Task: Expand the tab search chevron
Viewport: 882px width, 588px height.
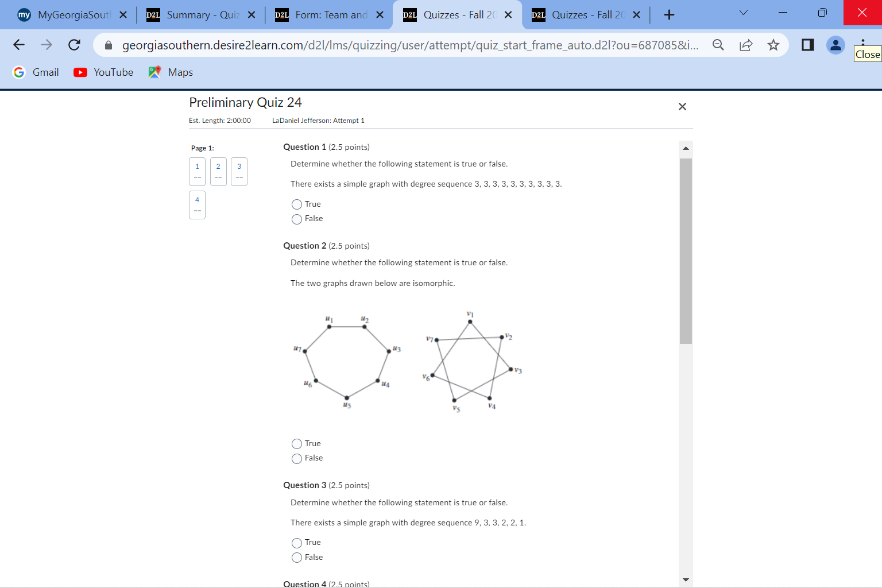Action: tap(743, 11)
